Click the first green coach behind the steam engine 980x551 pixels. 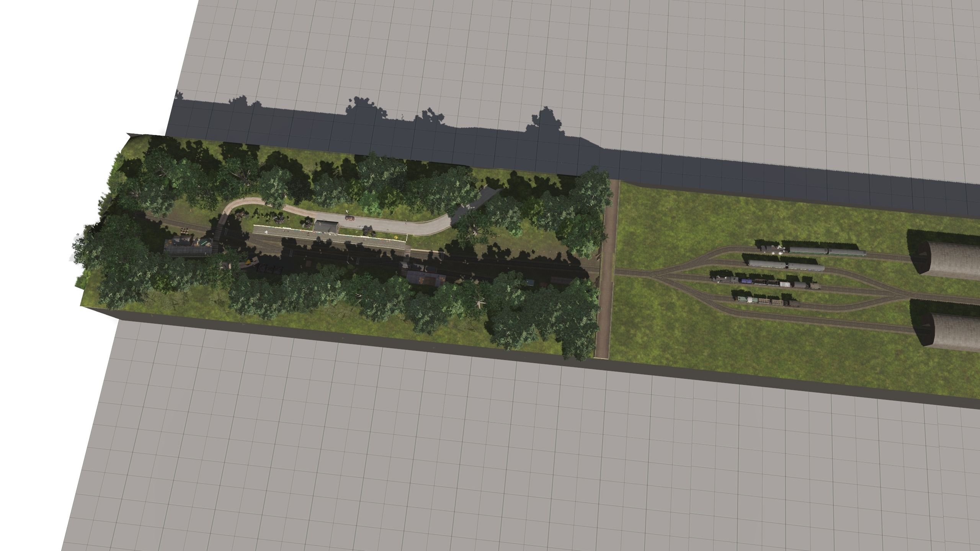808,250
